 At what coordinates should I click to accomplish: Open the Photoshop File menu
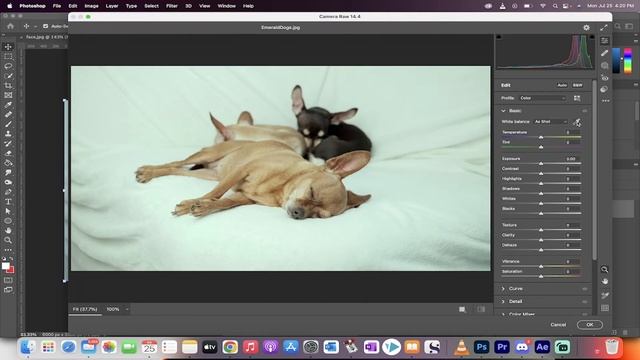pos(57,6)
